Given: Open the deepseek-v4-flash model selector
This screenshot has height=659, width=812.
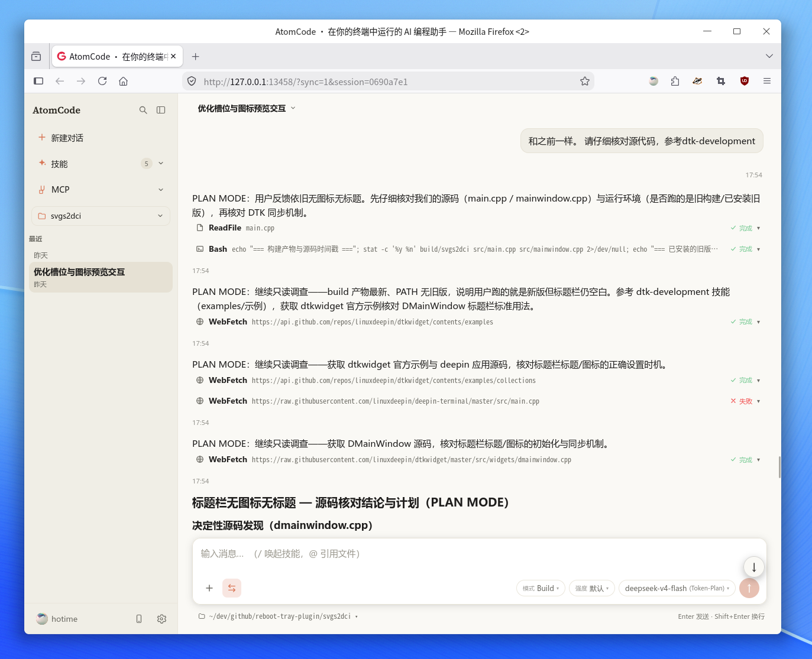Looking at the screenshot, I should (x=677, y=588).
